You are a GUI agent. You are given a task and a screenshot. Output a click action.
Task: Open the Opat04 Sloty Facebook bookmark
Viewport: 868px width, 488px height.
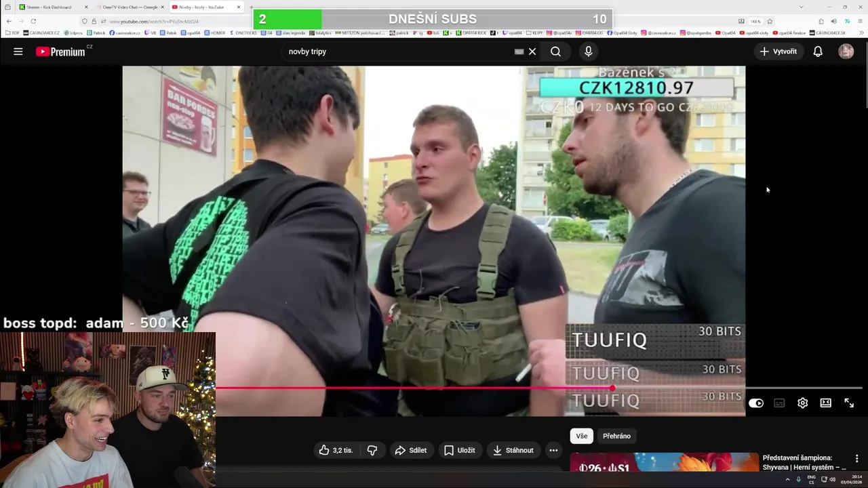622,33
